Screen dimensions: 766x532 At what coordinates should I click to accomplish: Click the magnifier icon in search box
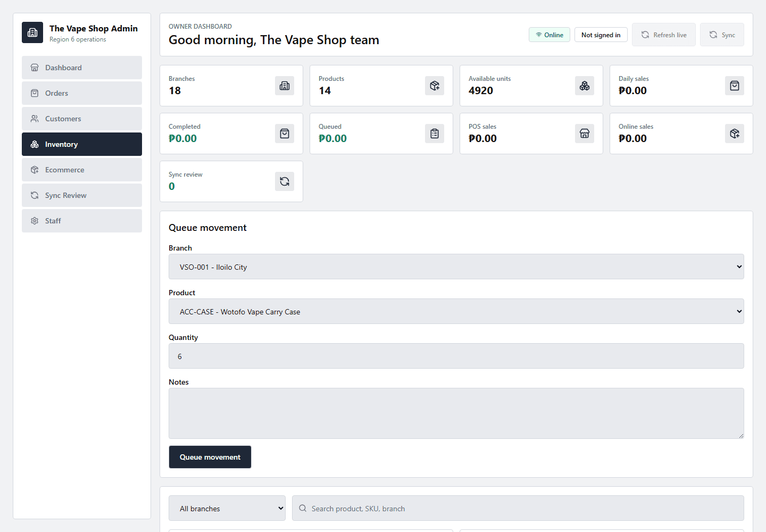pos(303,508)
